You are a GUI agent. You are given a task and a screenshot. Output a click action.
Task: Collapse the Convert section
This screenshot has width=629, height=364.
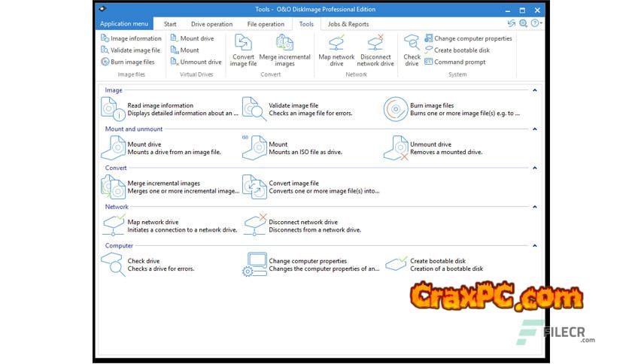pyautogui.click(x=535, y=168)
